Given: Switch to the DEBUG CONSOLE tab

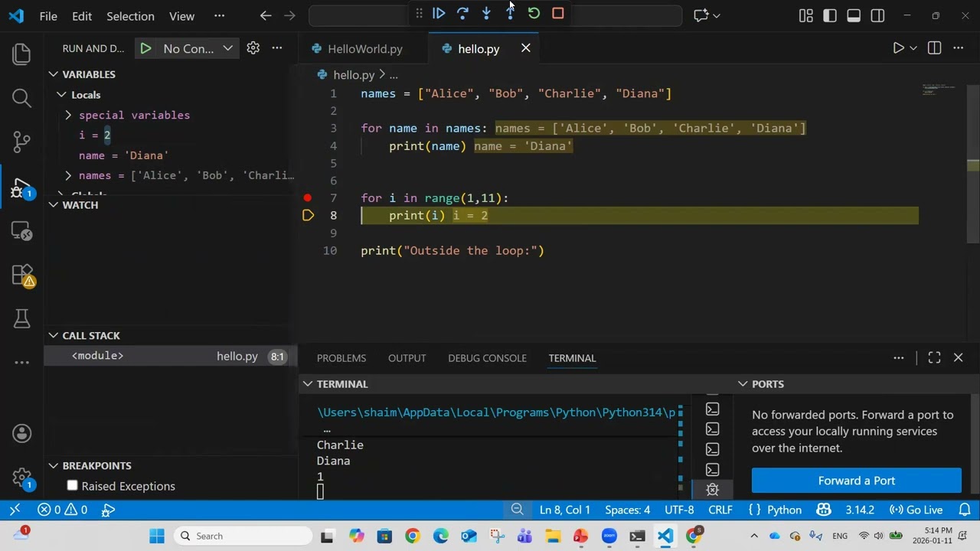Looking at the screenshot, I should tap(487, 357).
